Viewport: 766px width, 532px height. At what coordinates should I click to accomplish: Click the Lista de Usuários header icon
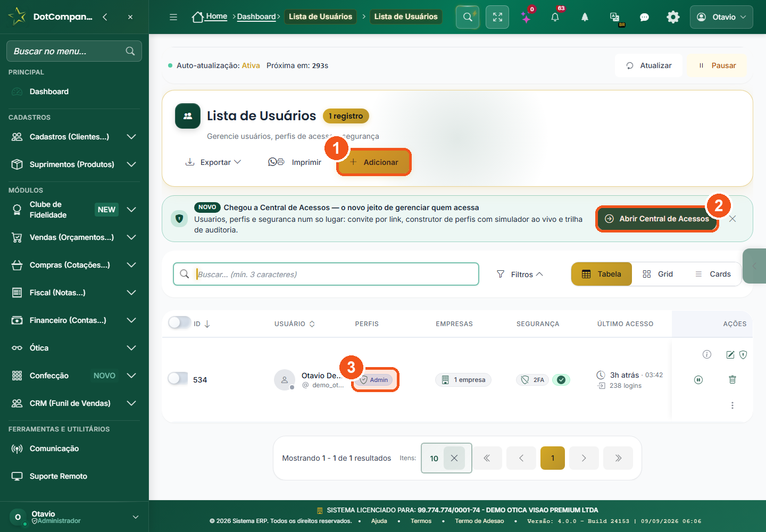(188, 116)
